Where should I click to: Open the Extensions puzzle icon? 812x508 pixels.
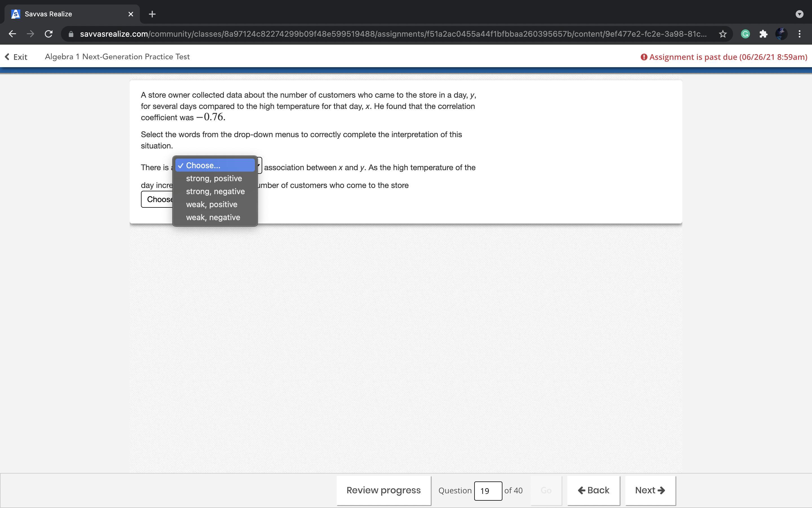tap(763, 34)
